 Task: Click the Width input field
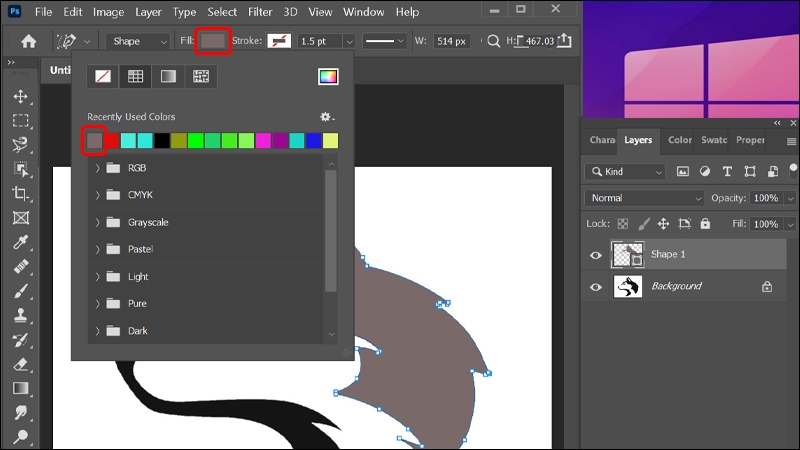(x=451, y=41)
